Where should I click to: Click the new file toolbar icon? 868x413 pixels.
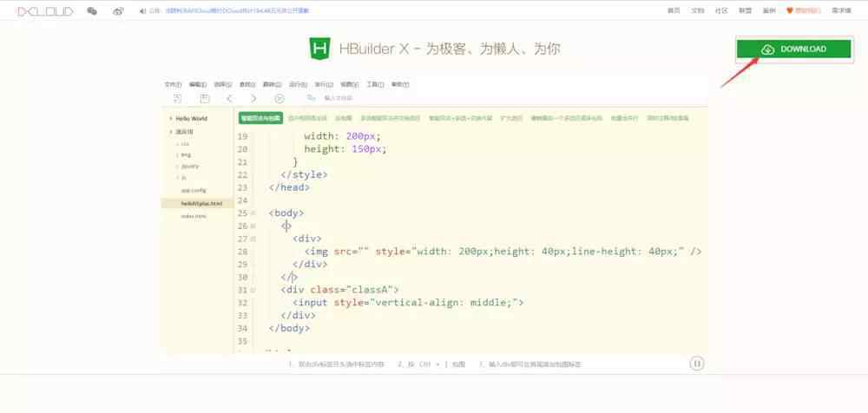pyautogui.click(x=177, y=99)
